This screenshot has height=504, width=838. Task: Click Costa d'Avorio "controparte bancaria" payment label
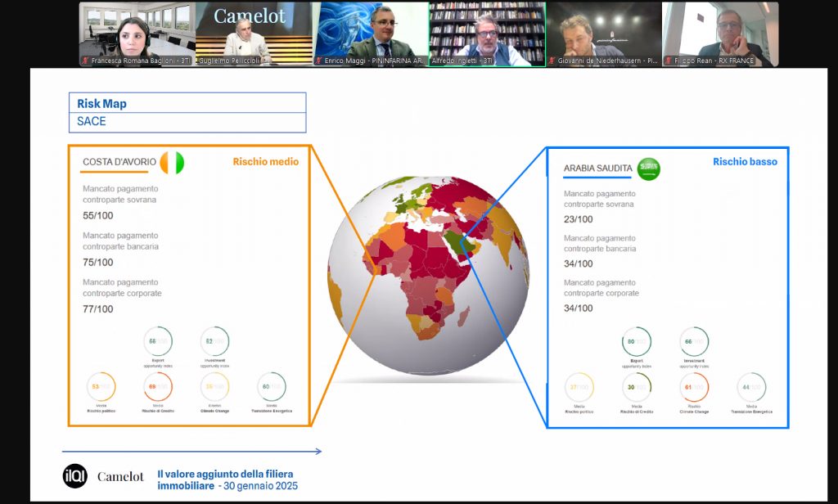coord(120,241)
